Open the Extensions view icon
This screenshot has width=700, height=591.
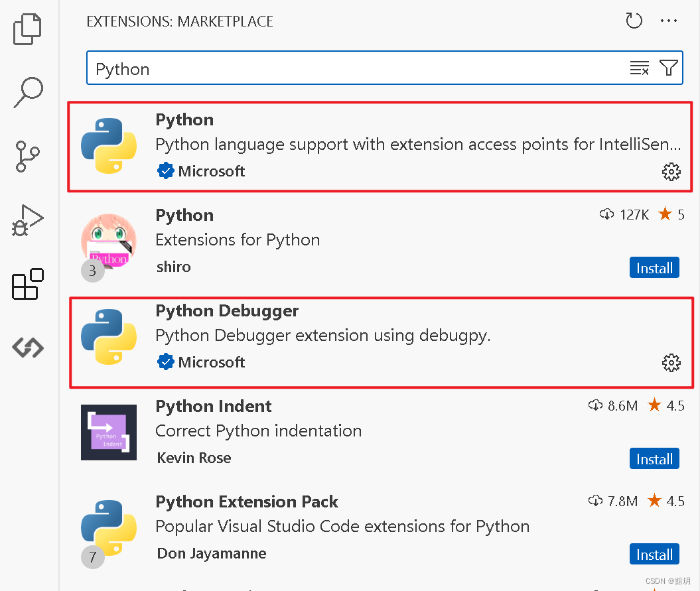(28, 284)
